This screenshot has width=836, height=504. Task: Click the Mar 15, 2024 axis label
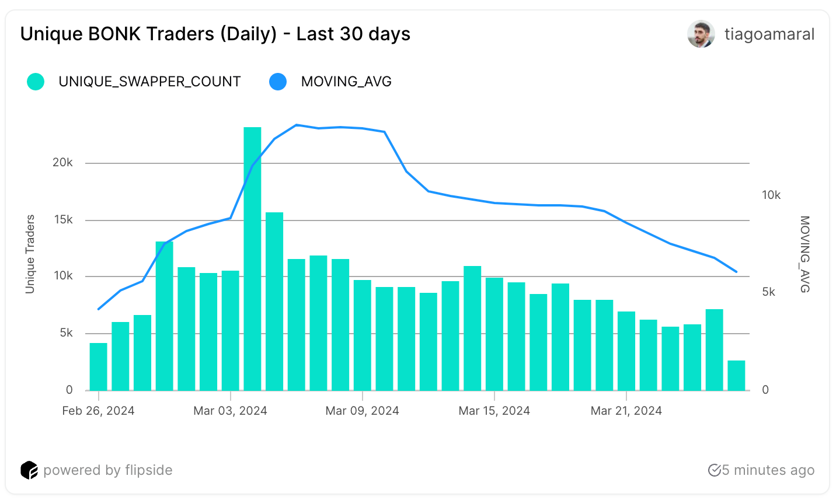[x=494, y=411]
